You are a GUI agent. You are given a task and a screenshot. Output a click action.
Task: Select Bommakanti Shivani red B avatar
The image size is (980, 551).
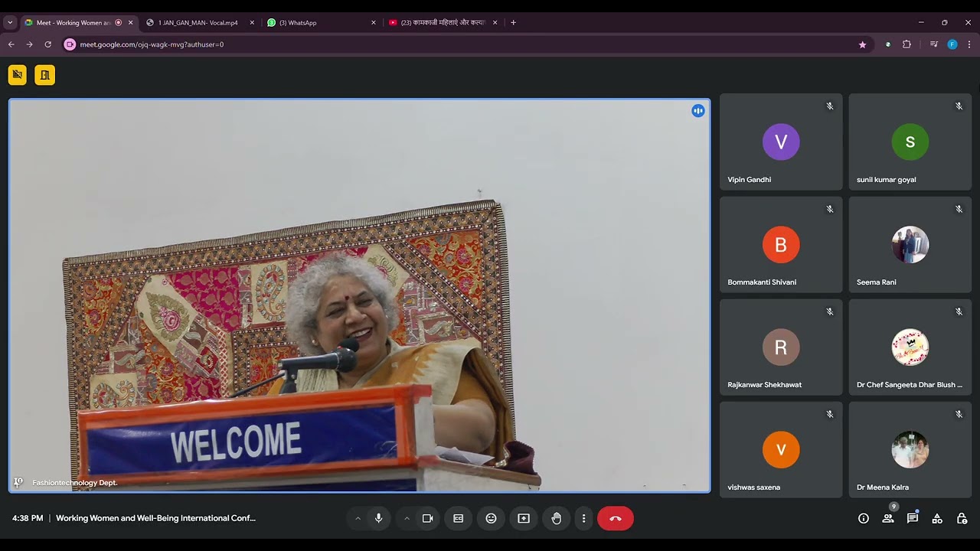tap(781, 244)
